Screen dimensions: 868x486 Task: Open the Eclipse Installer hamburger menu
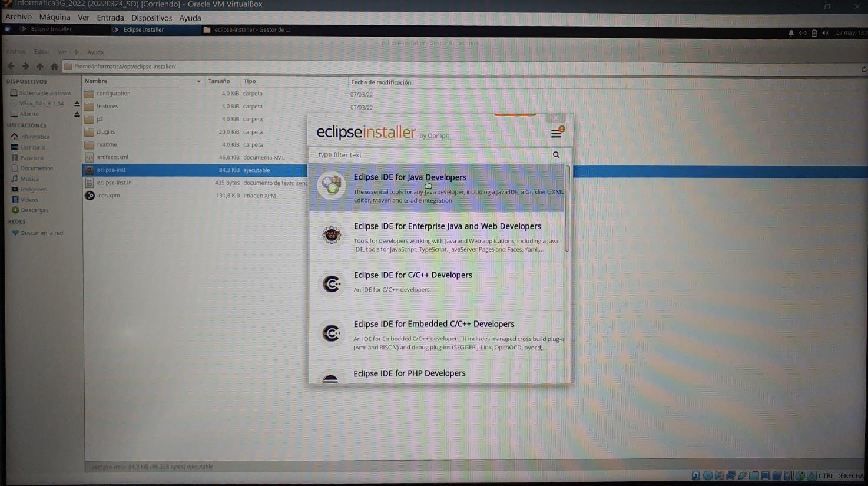[x=556, y=134]
